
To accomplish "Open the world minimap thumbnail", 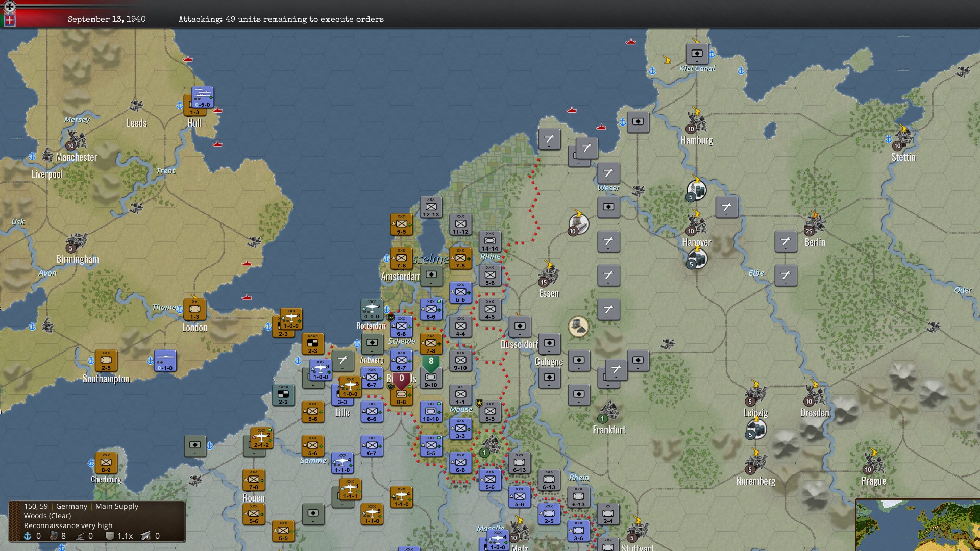I will [x=918, y=525].
